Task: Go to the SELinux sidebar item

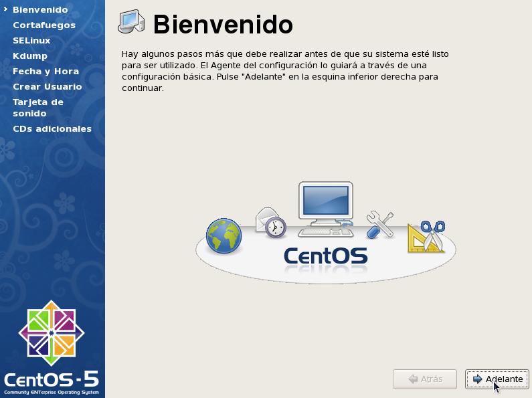Action: (x=31, y=41)
